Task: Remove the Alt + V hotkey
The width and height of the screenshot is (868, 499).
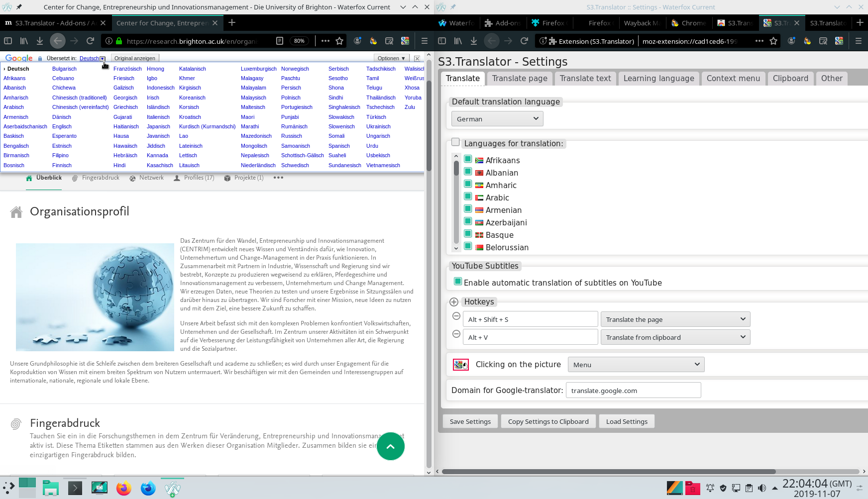Action: [456, 334]
